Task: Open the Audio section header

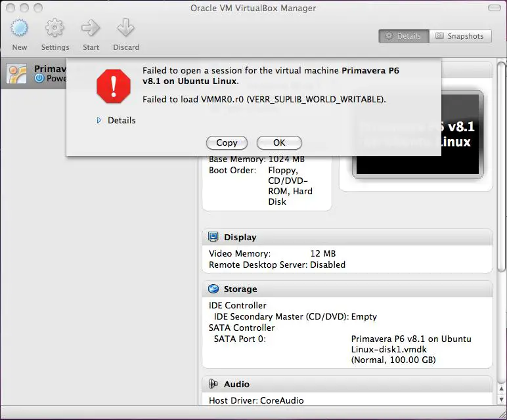Action: [347, 384]
